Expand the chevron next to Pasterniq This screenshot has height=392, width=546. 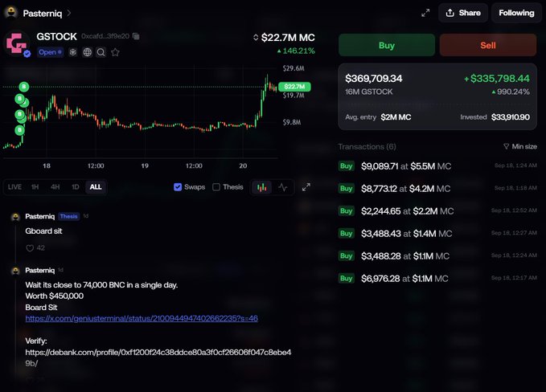[69, 13]
